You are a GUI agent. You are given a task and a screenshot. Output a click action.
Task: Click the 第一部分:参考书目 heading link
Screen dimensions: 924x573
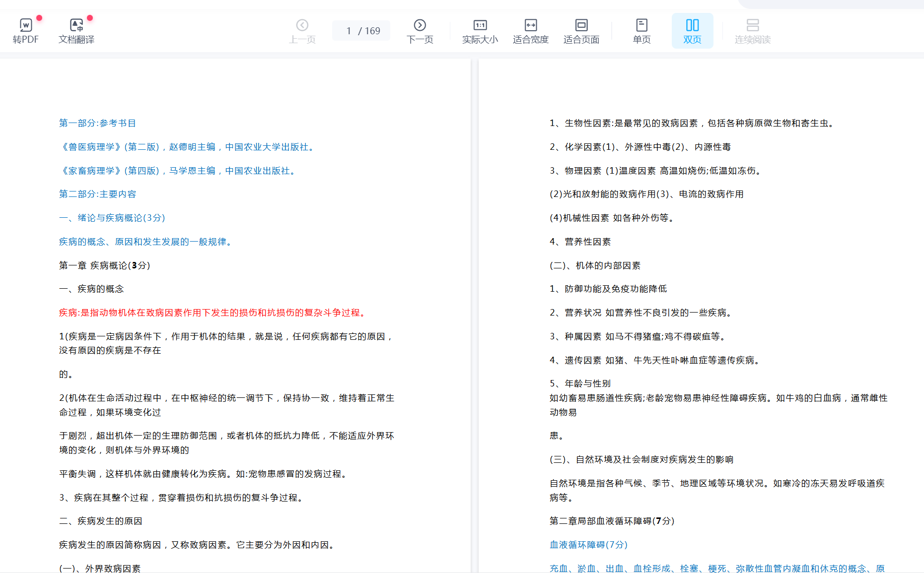point(97,123)
